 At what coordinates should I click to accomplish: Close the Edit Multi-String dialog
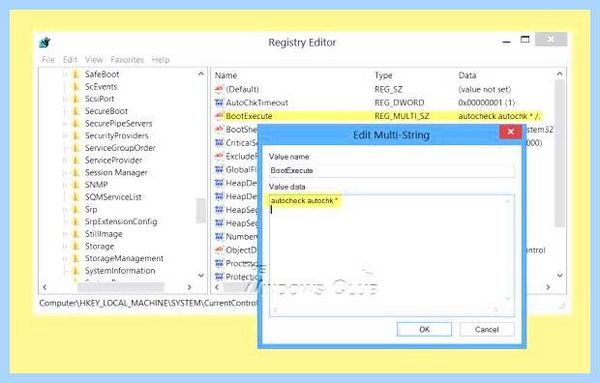(510, 132)
